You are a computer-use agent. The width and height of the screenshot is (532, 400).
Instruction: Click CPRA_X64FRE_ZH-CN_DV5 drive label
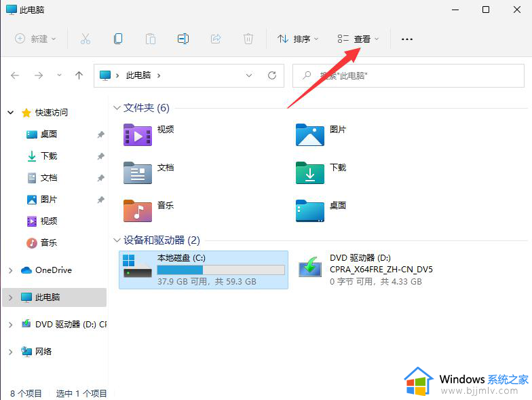tap(381, 270)
